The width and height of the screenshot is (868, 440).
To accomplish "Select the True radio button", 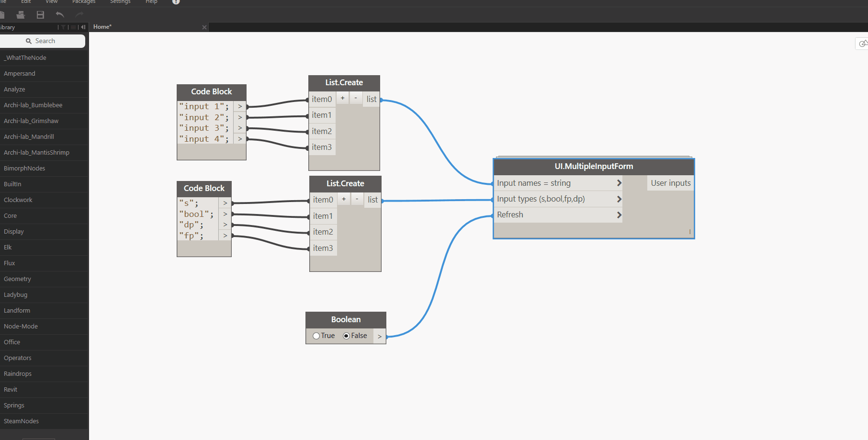I will pyautogui.click(x=316, y=336).
